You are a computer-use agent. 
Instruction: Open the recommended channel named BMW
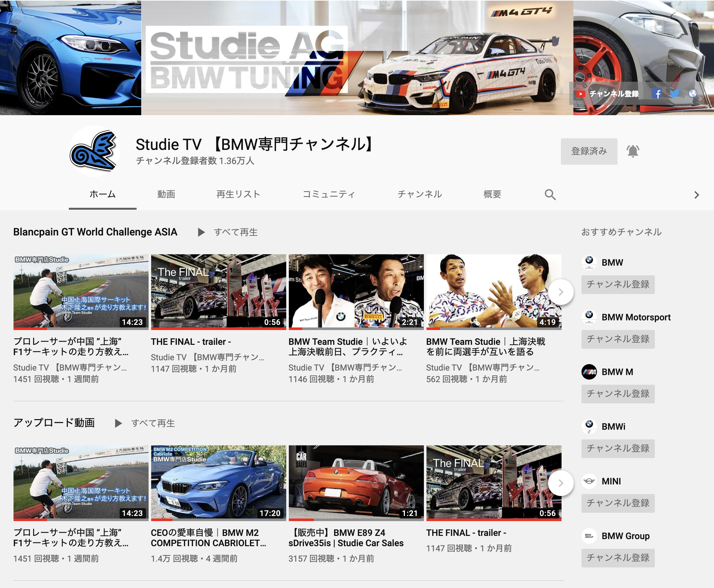612,262
